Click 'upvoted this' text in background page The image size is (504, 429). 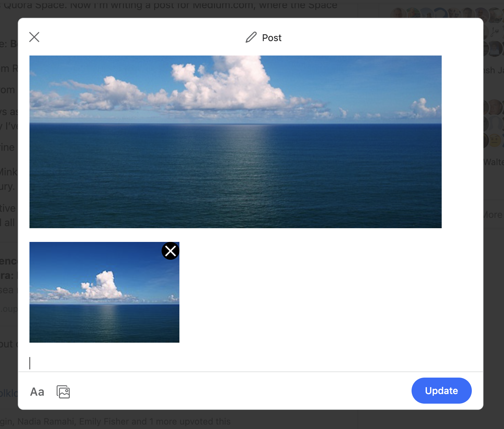click(x=205, y=421)
